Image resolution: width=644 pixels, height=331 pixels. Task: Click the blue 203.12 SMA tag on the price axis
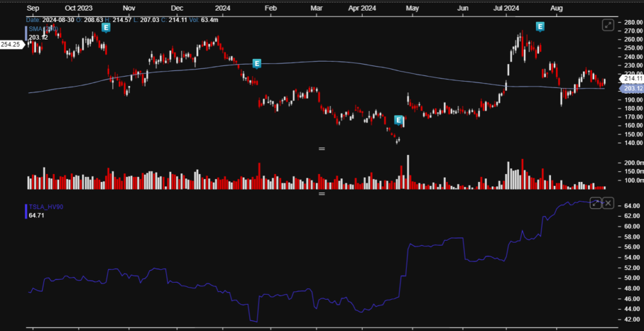pos(632,89)
